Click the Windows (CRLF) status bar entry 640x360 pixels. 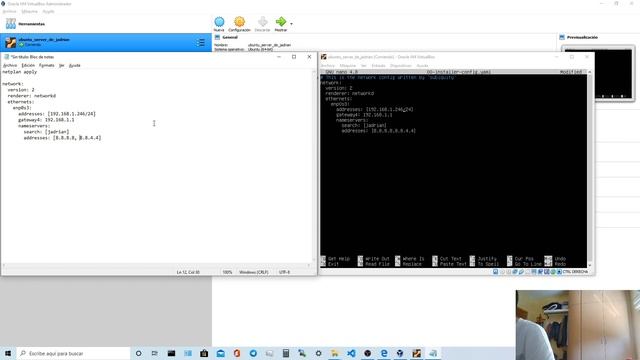(x=253, y=272)
